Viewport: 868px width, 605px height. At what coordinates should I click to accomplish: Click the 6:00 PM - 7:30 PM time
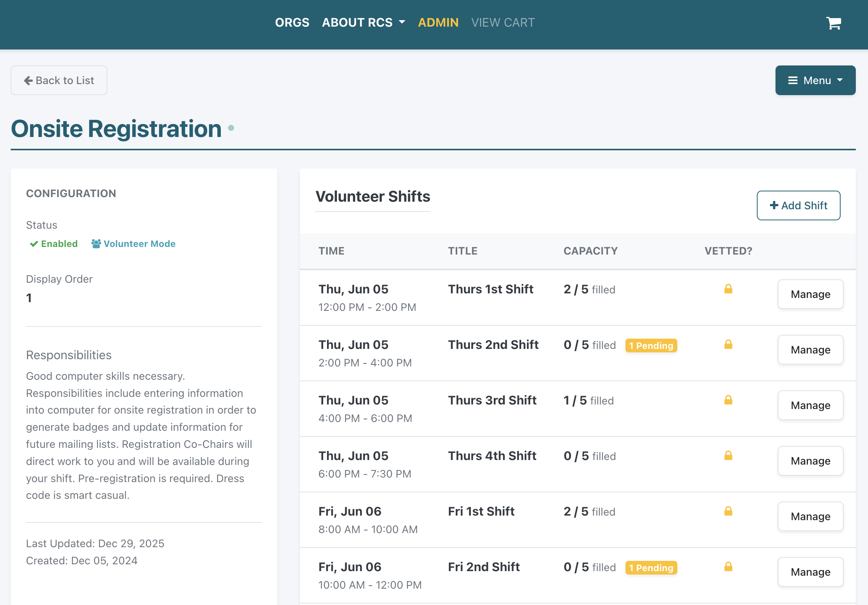(x=365, y=474)
